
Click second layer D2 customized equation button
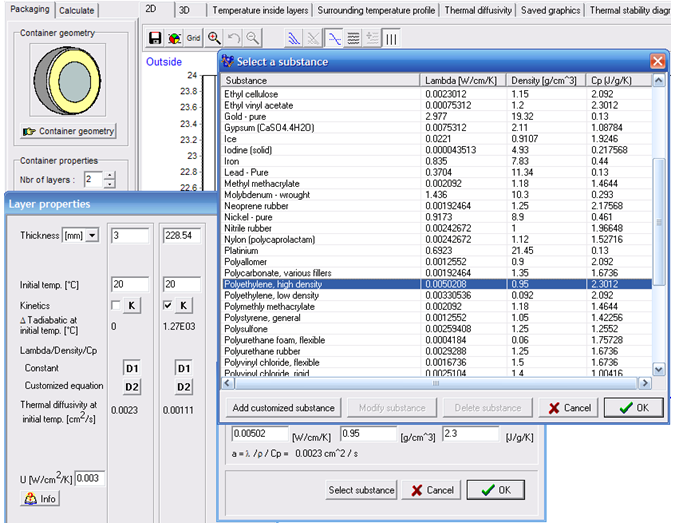click(184, 387)
